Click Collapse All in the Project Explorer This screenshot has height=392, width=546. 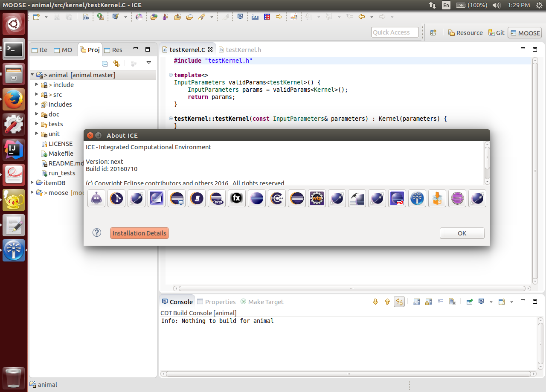pos(105,64)
